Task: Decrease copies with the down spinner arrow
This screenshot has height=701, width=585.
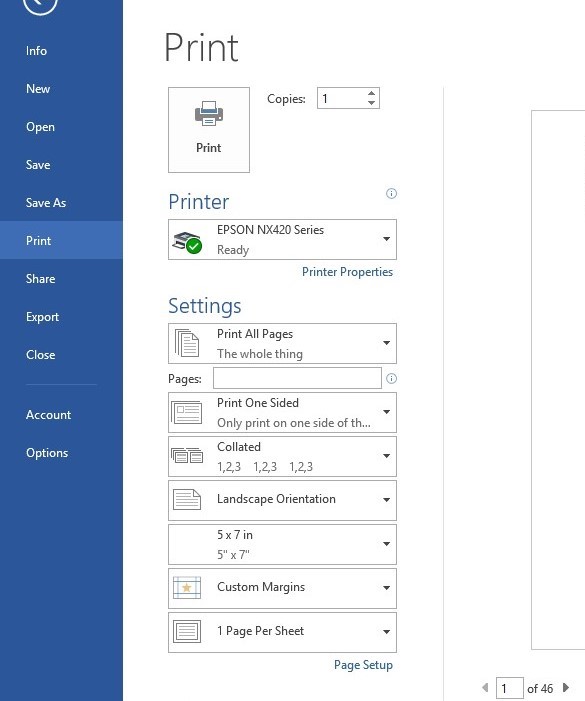Action: point(371,103)
